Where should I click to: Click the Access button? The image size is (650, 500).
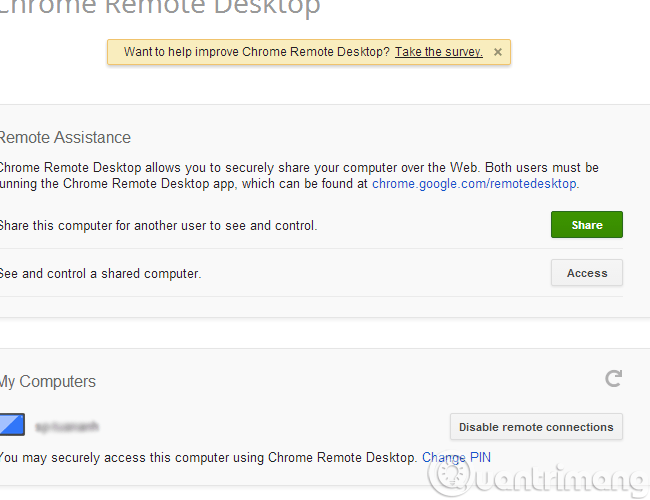(587, 273)
